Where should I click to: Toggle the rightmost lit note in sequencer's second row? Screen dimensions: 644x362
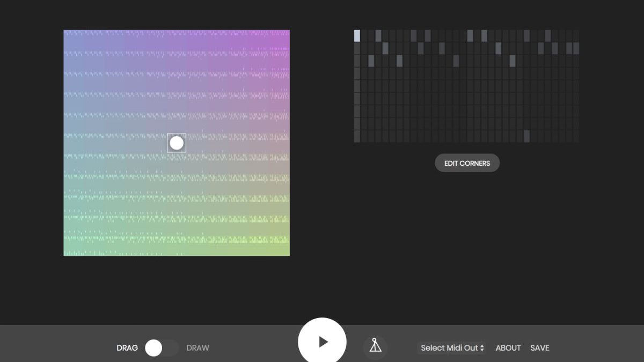576,49
